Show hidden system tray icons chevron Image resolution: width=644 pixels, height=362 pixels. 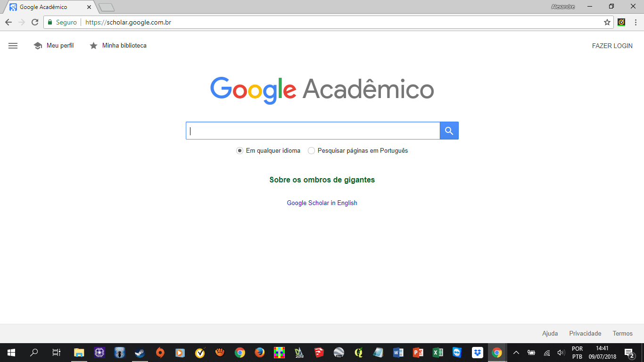click(x=516, y=353)
